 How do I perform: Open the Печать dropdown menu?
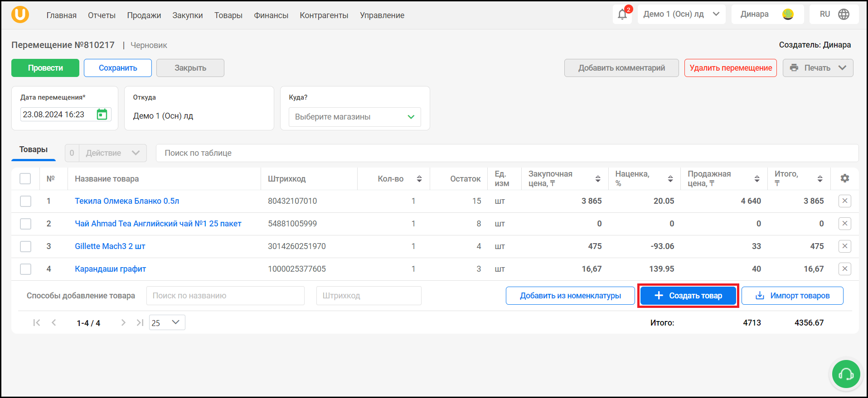coord(818,68)
